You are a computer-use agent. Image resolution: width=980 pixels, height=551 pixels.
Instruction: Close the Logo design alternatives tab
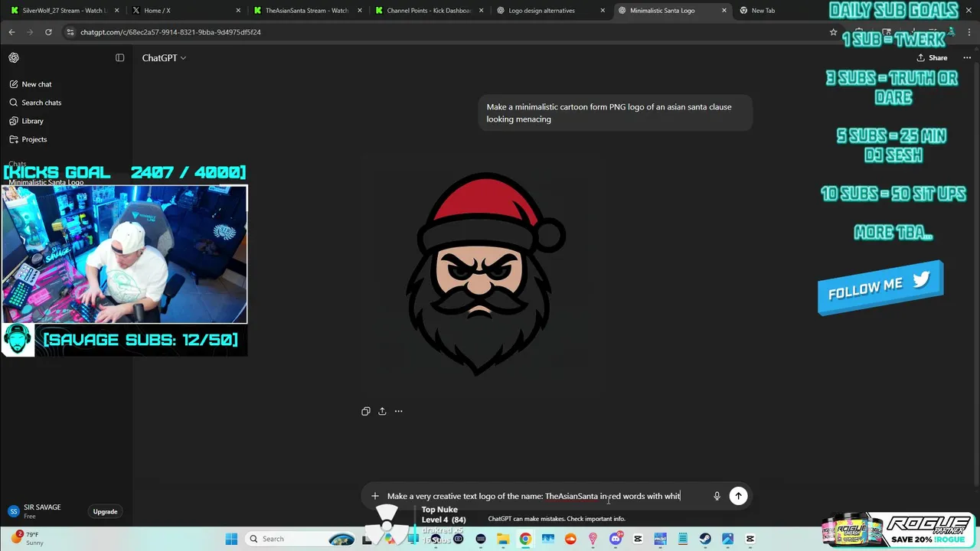pyautogui.click(x=603, y=11)
